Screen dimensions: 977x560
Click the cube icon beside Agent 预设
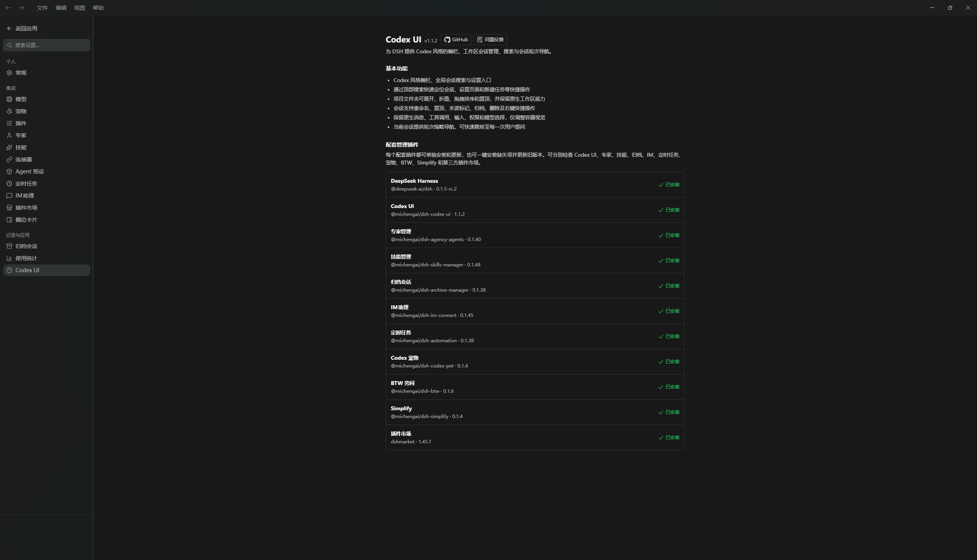[9, 171]
